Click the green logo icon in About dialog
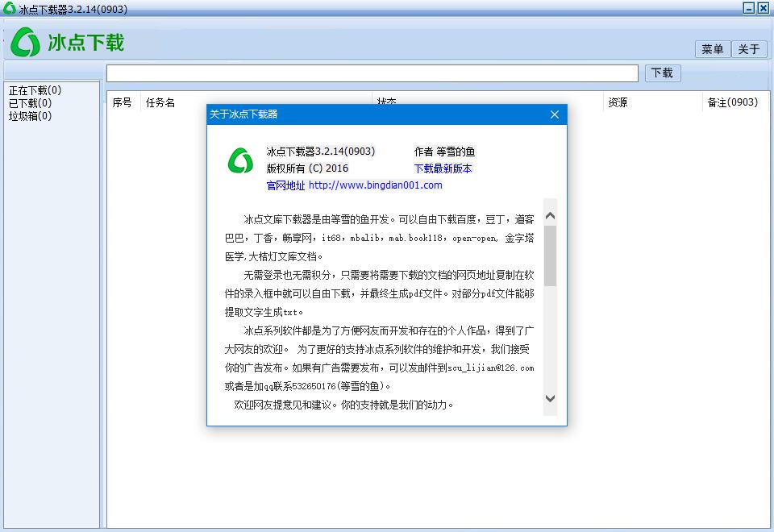The height and width of the screenshot is (532, 774). pos(240,160)
